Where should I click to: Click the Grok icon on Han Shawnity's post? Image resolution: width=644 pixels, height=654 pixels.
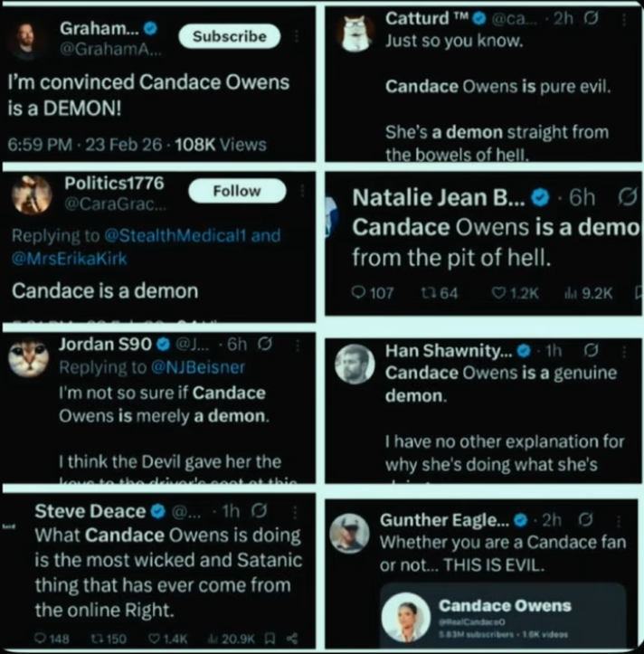[x=592, y=350]
